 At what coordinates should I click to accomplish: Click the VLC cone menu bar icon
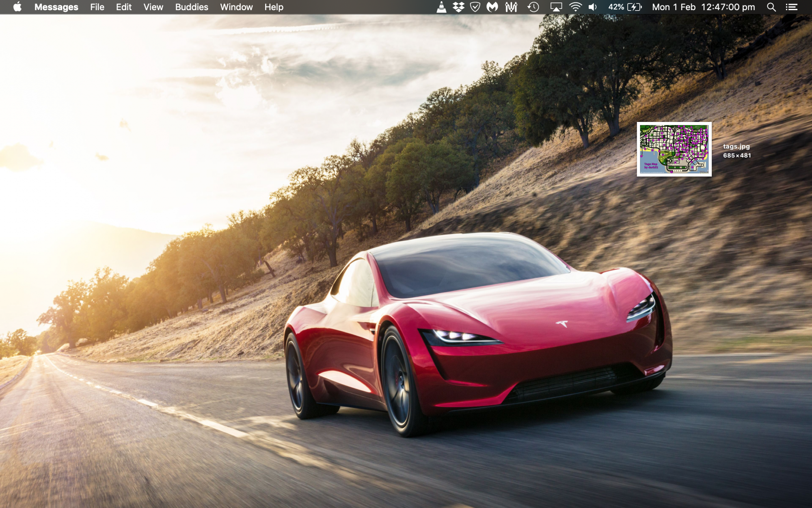(441, 7)
